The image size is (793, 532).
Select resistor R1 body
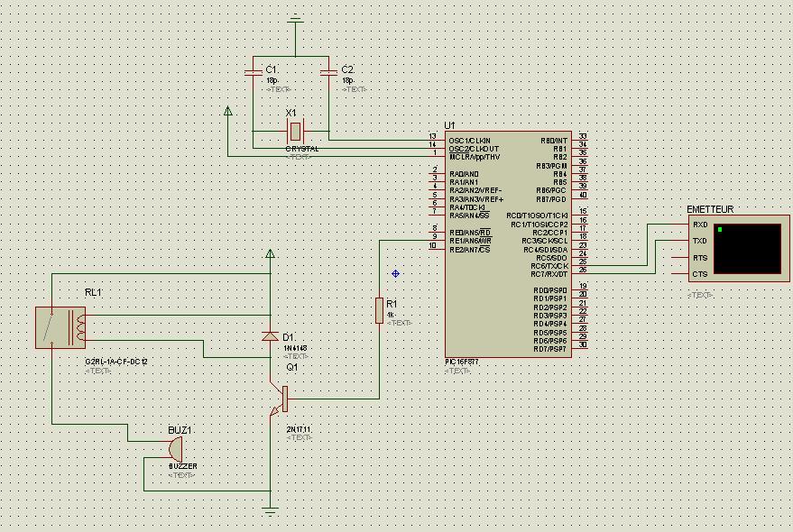pos(379,310)
